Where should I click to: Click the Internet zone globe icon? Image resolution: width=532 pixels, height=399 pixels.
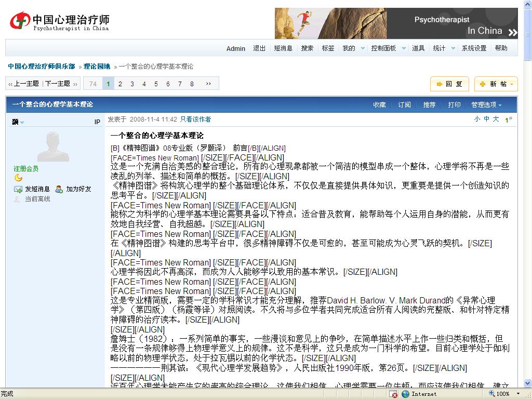pyautogui.click(x=405, y=394)
